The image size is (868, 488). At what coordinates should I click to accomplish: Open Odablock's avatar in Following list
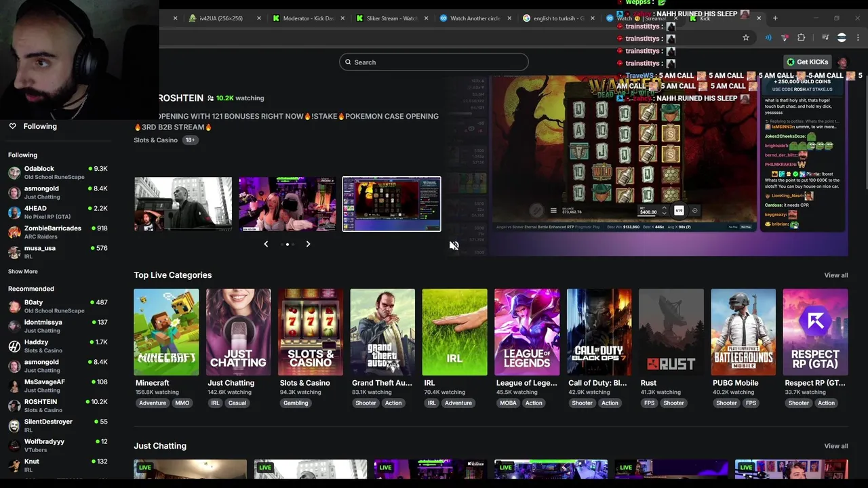click(x=14, y=173)
